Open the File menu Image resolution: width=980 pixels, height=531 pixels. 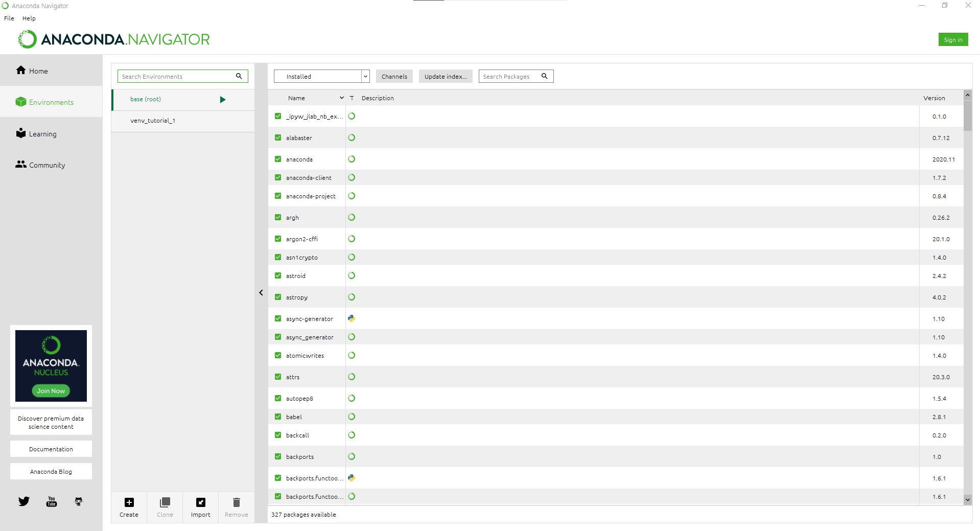tap(9, 18)
